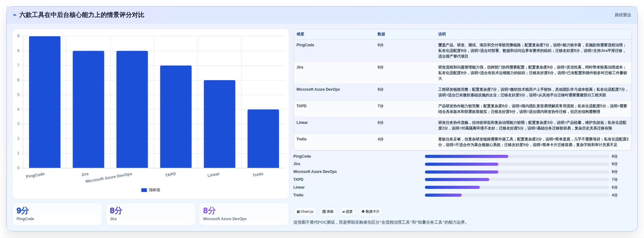Viewport: 644px width, 238px height.
Task: Click the "Jira" label in the progress list
Action: click(297, 164)
